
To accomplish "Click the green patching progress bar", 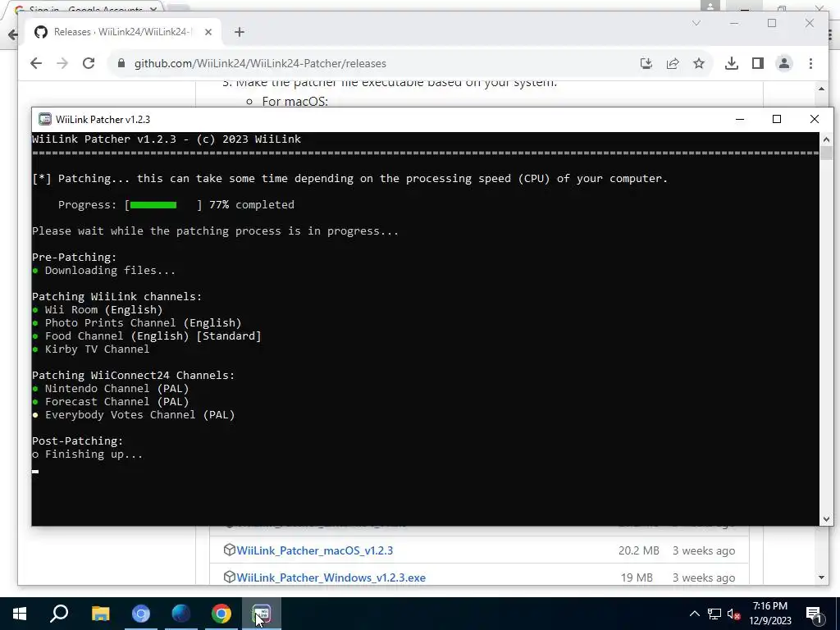I will 153,204.
